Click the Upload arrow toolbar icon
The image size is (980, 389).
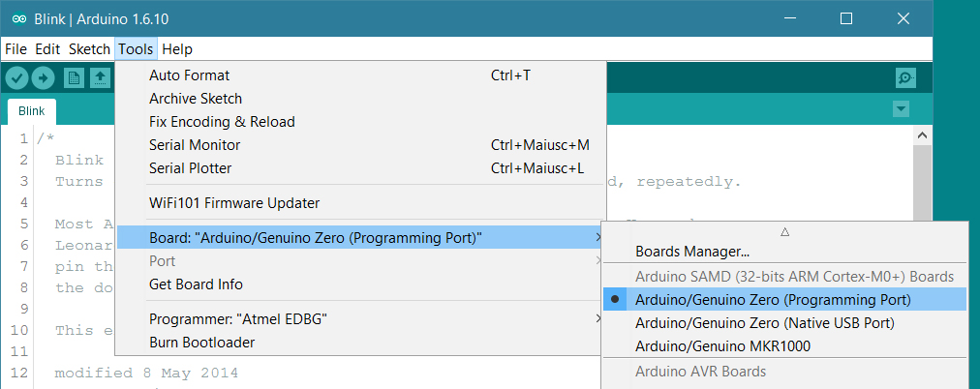tap(44, 78)
